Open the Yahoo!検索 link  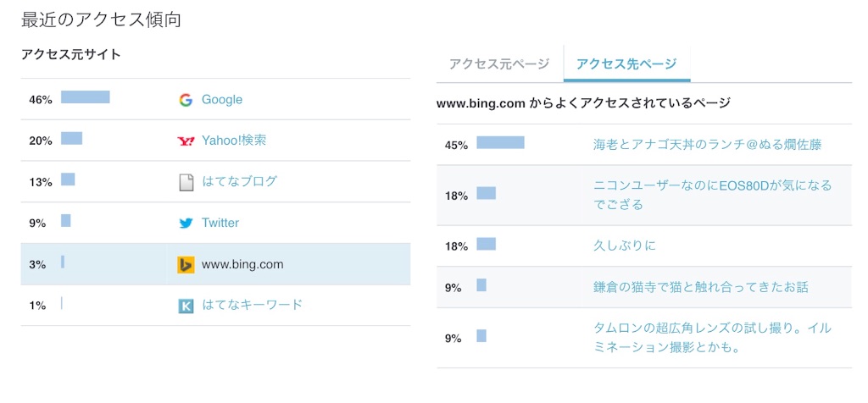point(234,141)
